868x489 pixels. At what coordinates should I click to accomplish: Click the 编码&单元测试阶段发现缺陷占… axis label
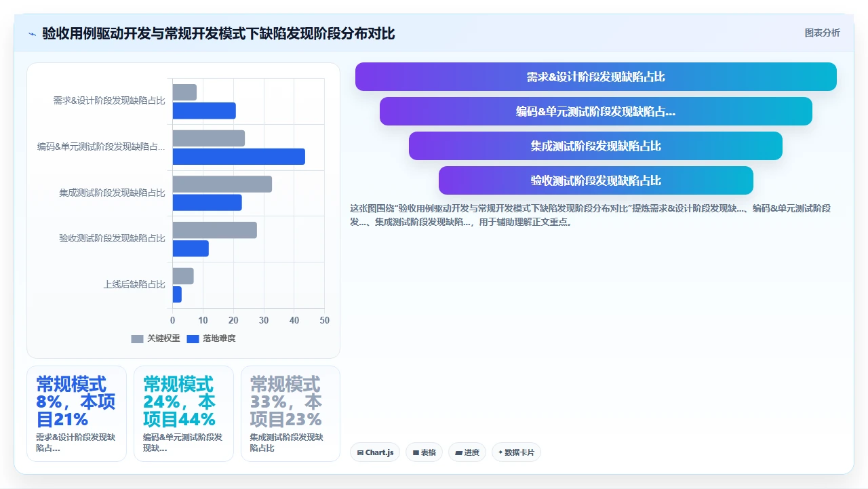101,146
